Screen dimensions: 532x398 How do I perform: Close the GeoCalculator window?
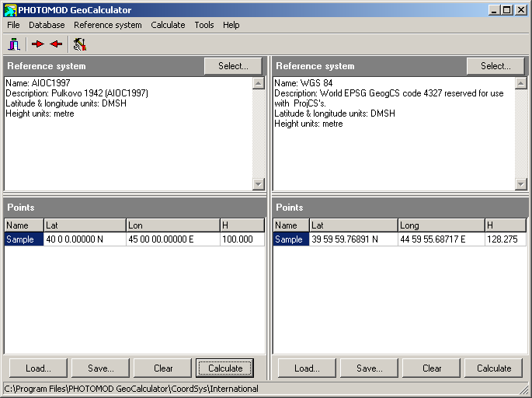521,10
